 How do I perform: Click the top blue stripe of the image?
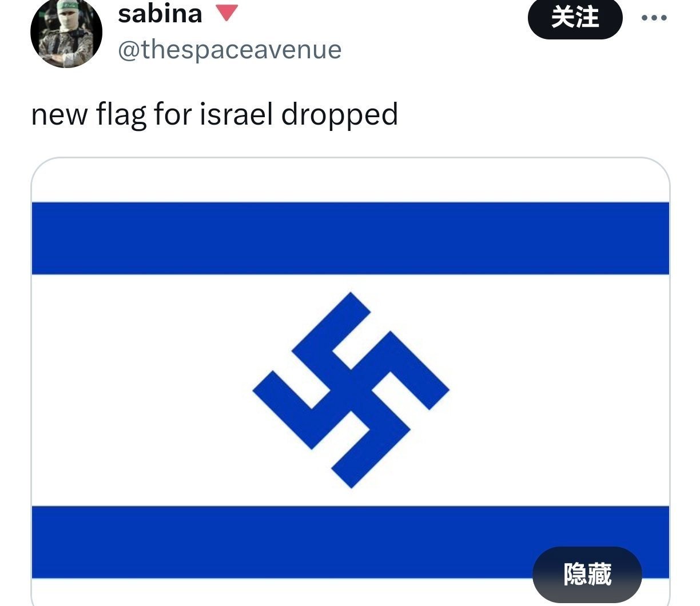pos(350,238)
